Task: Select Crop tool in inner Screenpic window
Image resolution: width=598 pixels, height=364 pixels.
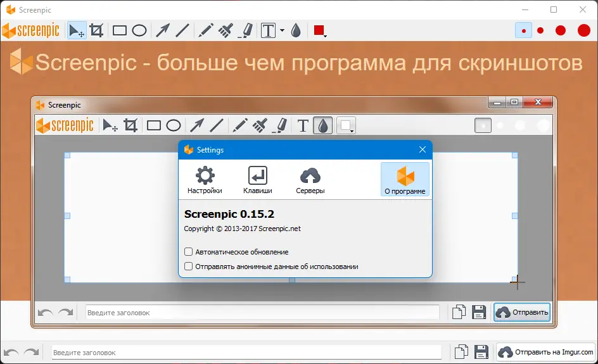Action: pyautogui.click(x=130, y=125)
